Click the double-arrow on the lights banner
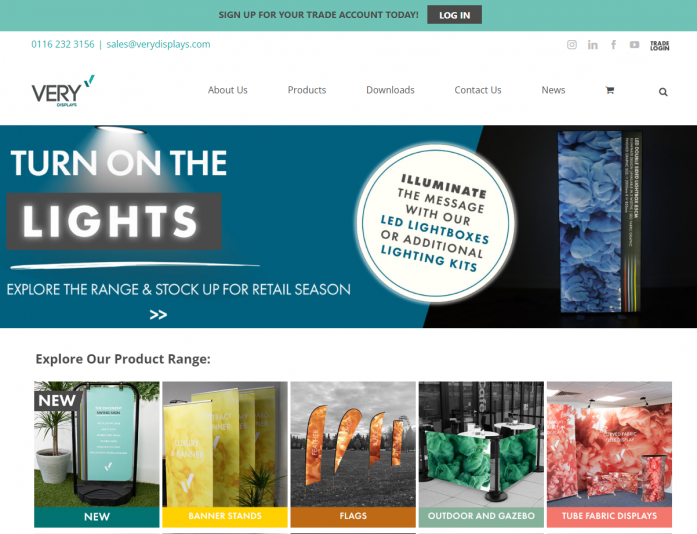The width and height of the screenshot is (697, 534). [158, 315]
